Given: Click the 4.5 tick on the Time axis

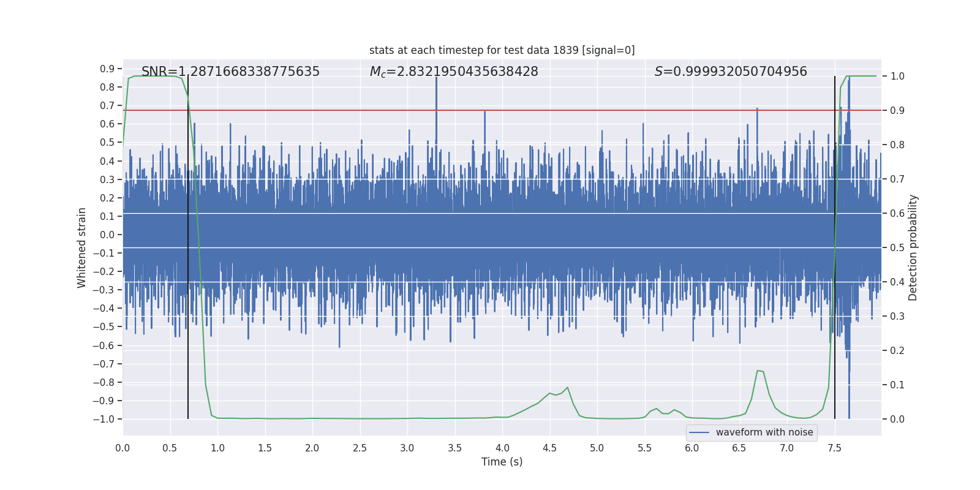Looking at the screenshot, I should (549, 448).
